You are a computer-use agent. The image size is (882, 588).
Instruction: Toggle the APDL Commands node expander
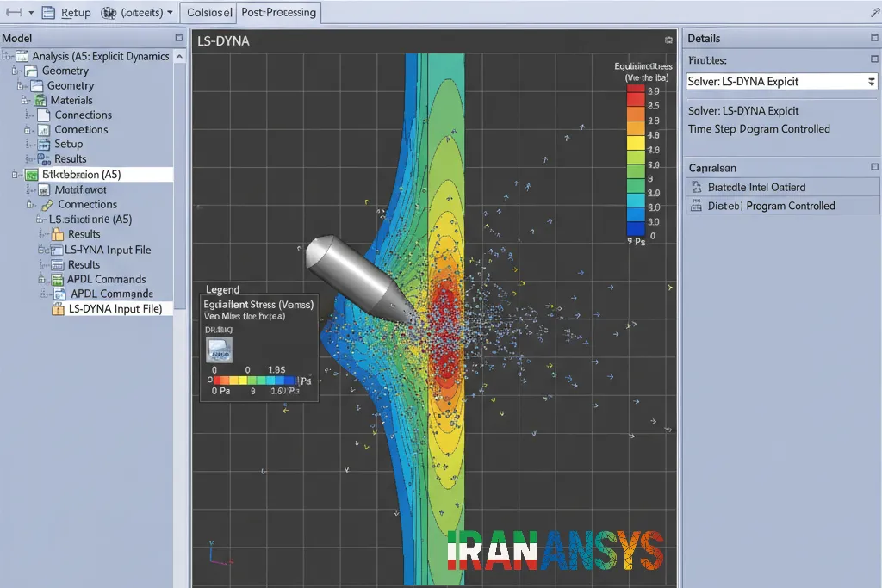[41, 279]
